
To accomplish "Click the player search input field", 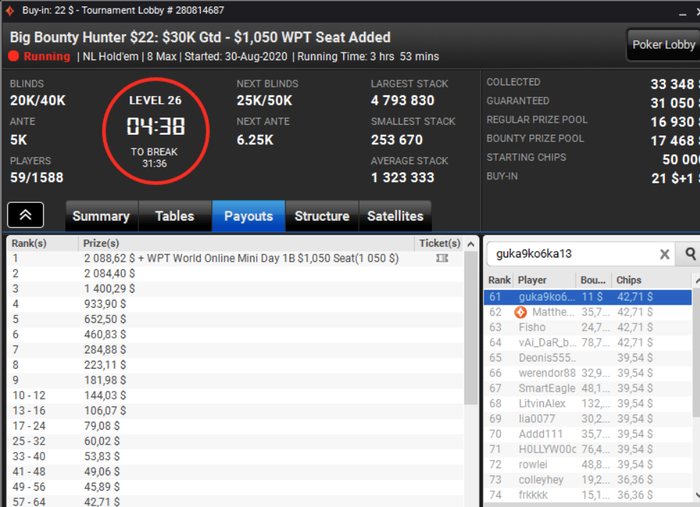I will point(576,254).
